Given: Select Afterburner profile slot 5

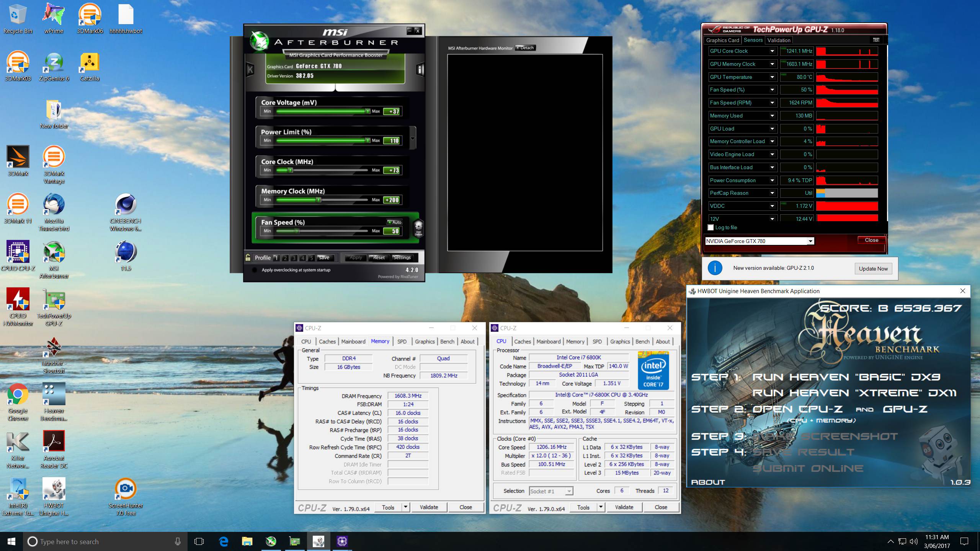Looking at the screenshot, I should (x=311, y=258).
